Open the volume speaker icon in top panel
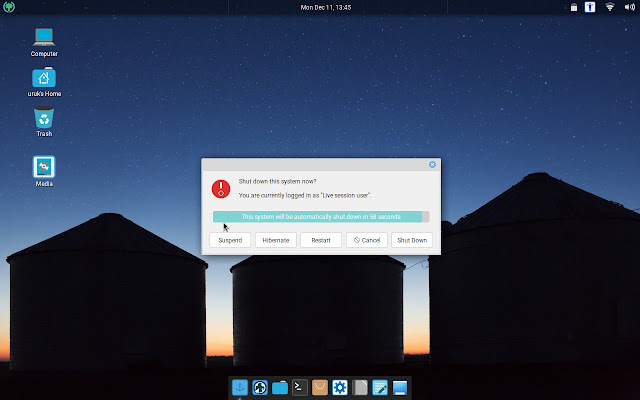 coord(629,7)
